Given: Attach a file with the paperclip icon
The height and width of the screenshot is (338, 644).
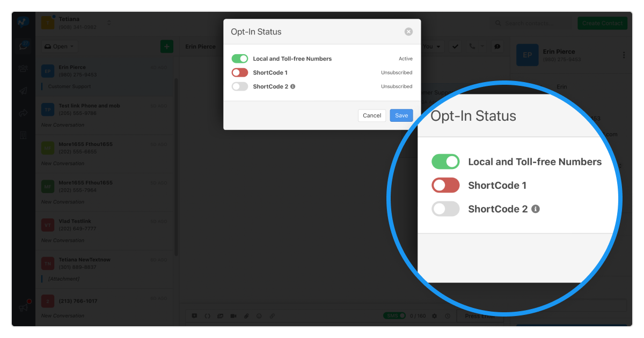Looking at the screenshot, I should pos(246,316).
